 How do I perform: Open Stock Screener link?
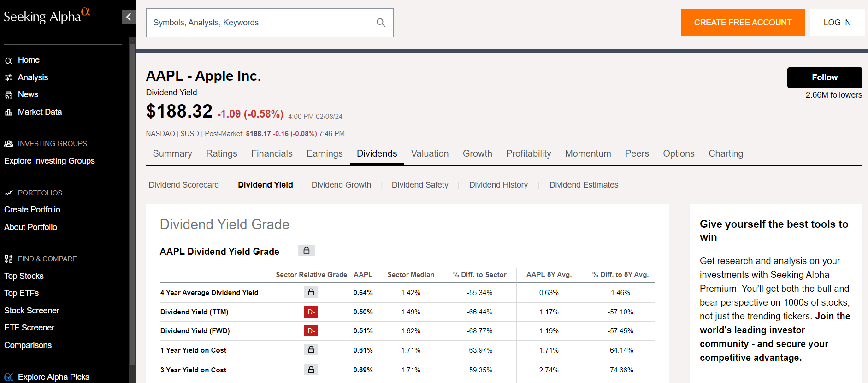pyautogui.click(x=32, y=311)
